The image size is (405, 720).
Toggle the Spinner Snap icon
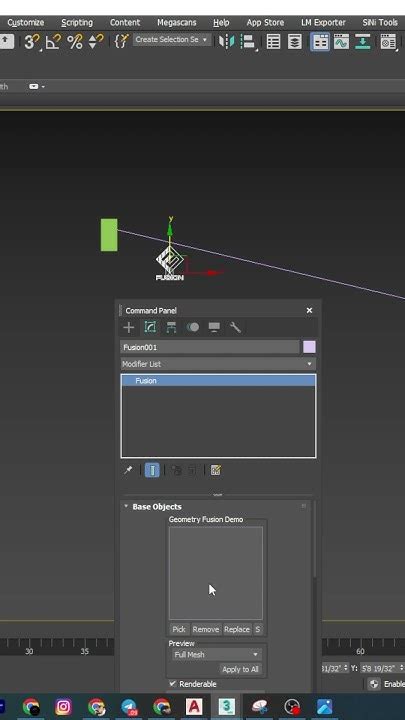coord(96,42)
